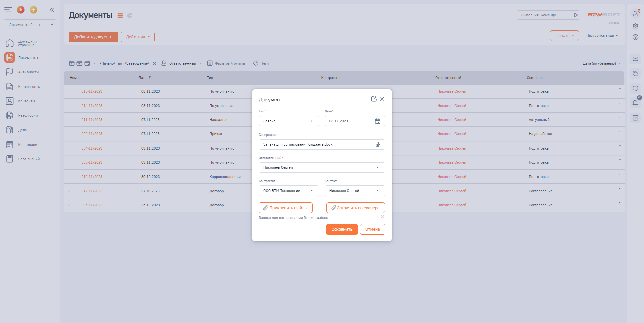Click the Содержание text input field
Image resolution: width=644 pixels, height=323 pixels.
click(322, 144)
